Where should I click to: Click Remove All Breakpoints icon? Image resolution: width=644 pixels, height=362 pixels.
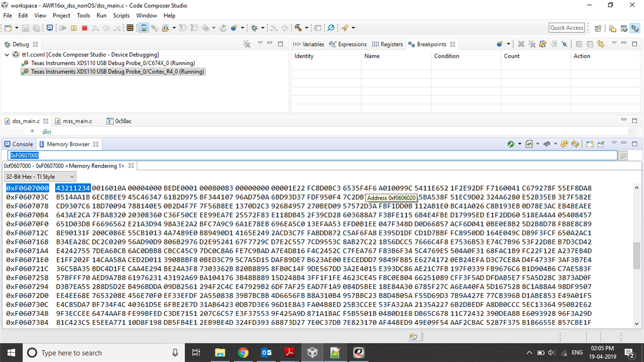tap(532, 44)
